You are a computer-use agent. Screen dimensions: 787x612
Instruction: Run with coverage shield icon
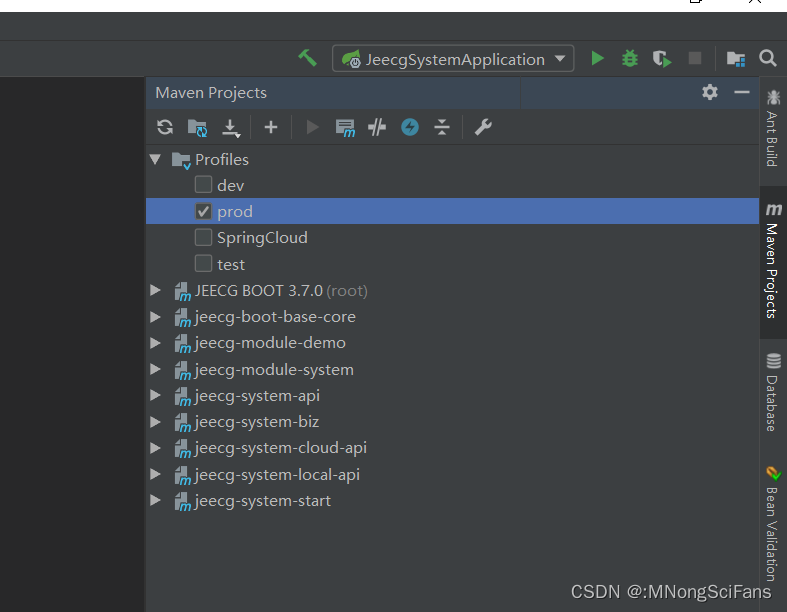click(x=662, y=59)
